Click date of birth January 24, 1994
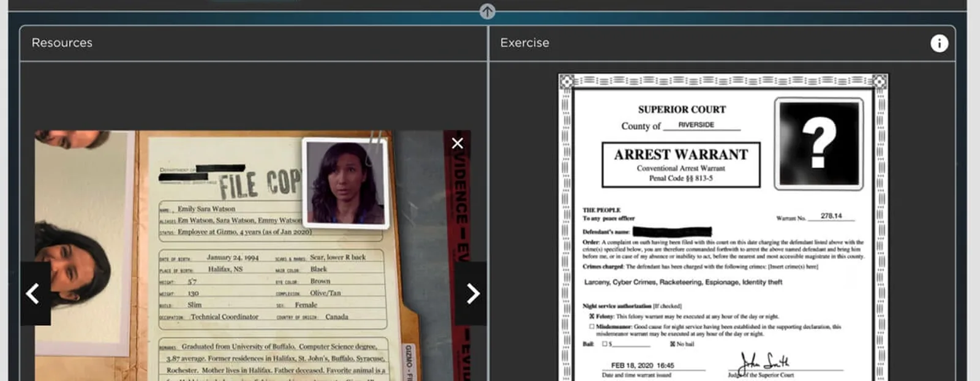Viewport: 980px width, 381px height. pyautogui.click(x=233, y=257)
